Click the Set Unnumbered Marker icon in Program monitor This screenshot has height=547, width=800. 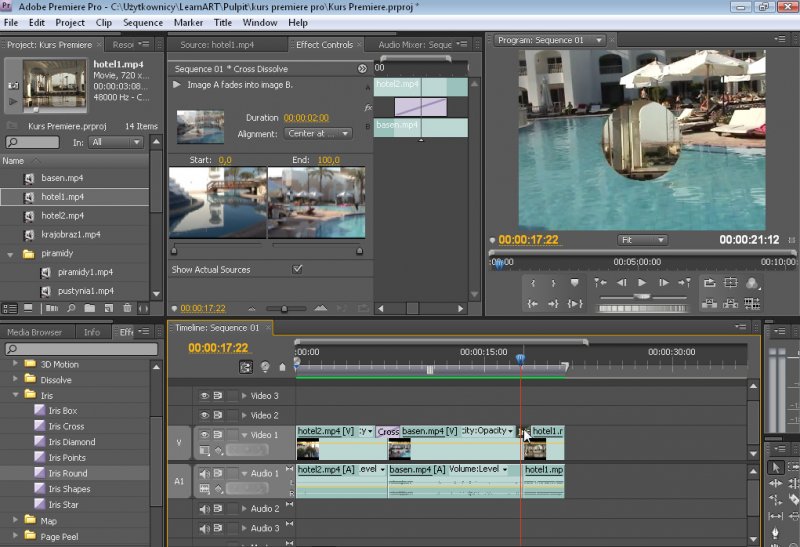point(574,283)
